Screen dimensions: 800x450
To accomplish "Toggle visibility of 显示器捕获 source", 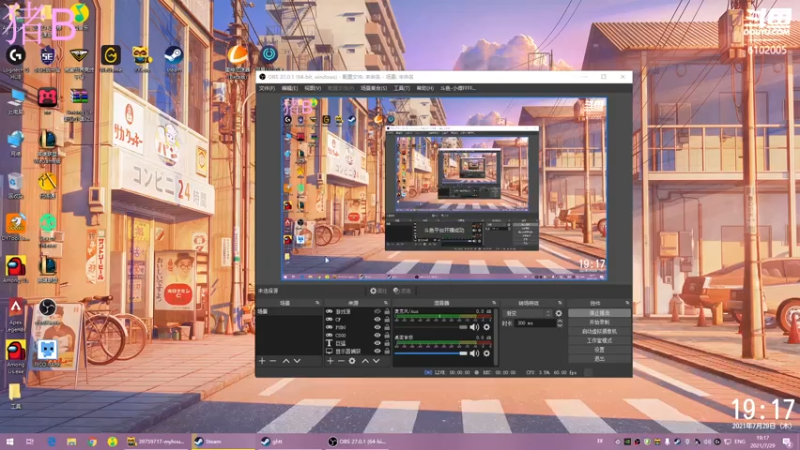I will (x=378, y=351).
